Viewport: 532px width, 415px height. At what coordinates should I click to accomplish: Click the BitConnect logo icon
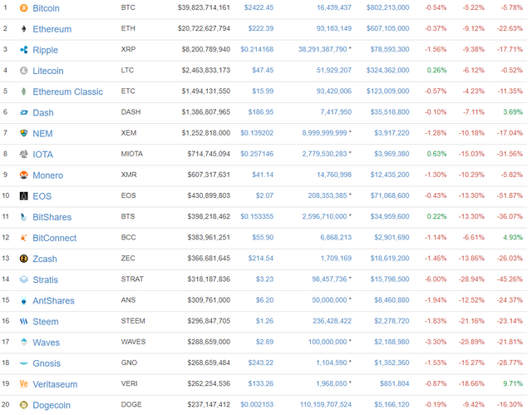click(24, 238)
